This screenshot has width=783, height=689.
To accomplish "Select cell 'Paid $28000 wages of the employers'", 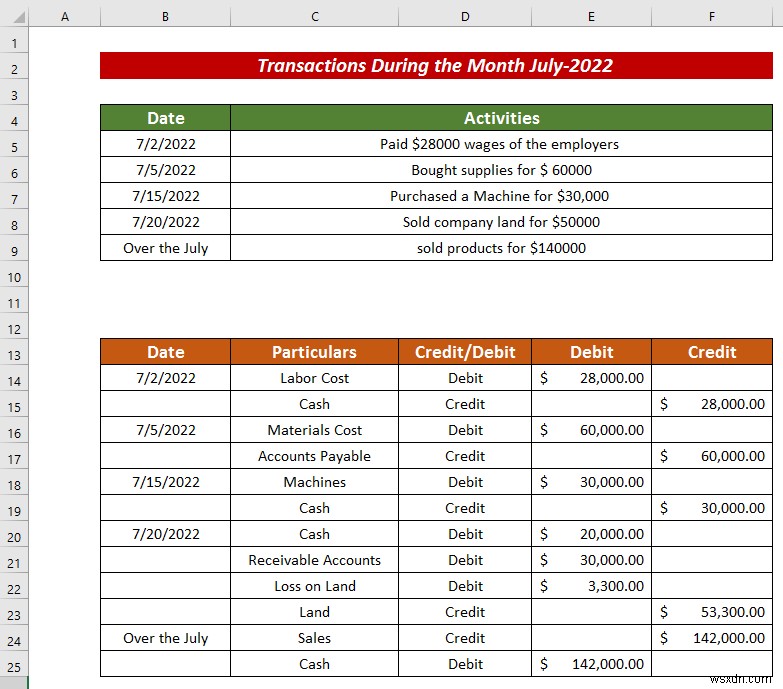I will point(501,144).
